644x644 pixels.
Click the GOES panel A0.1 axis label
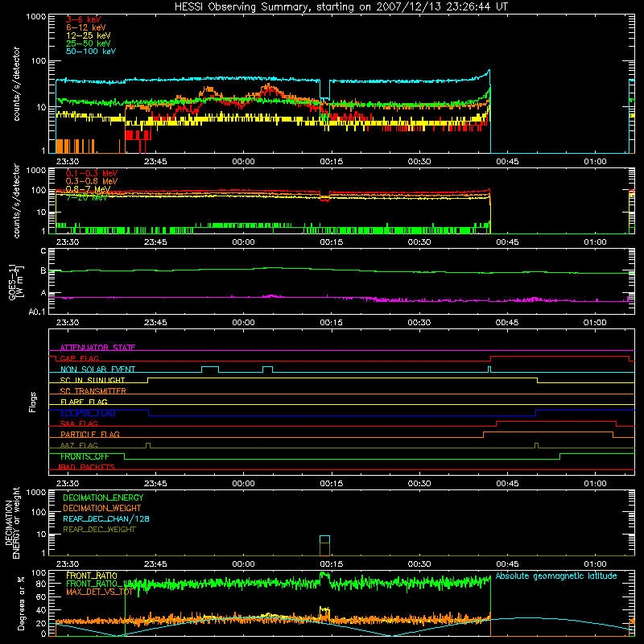37,312
